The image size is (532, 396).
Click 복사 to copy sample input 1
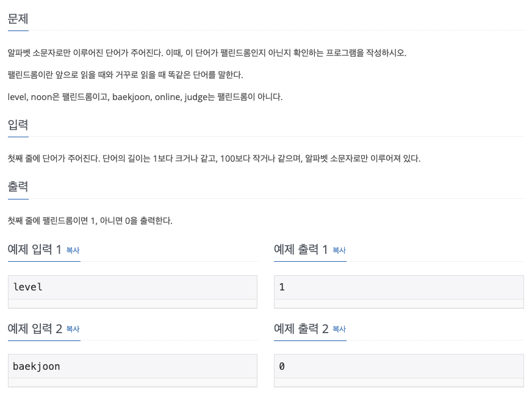point(72,250)
